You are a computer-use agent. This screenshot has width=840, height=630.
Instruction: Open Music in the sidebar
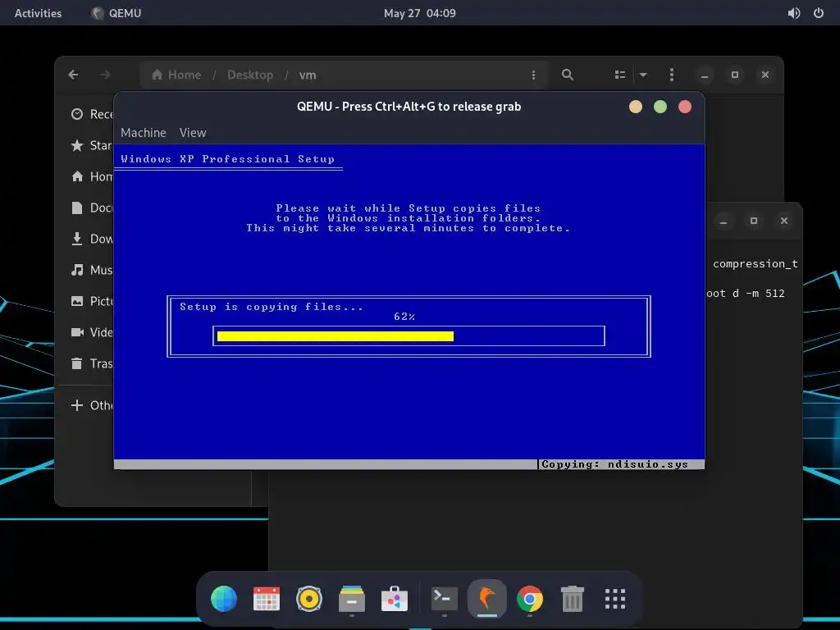coord(92,269)
